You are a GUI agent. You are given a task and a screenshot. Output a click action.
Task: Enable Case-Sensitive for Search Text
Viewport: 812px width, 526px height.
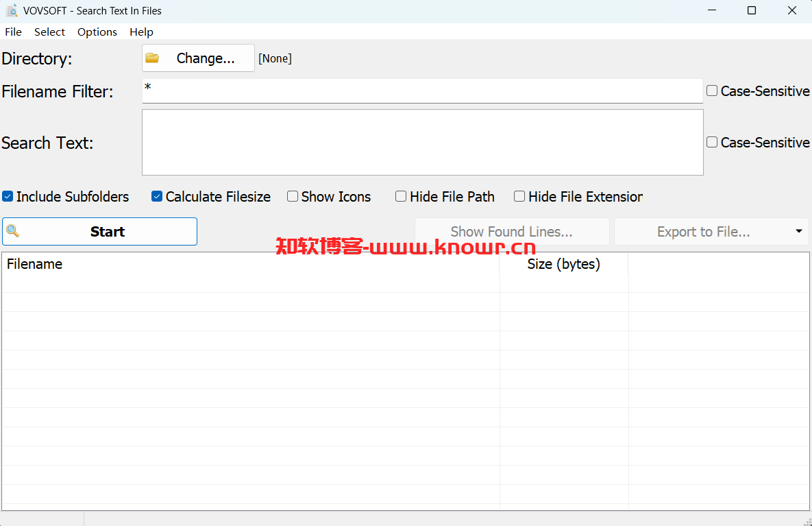point(712,142)
